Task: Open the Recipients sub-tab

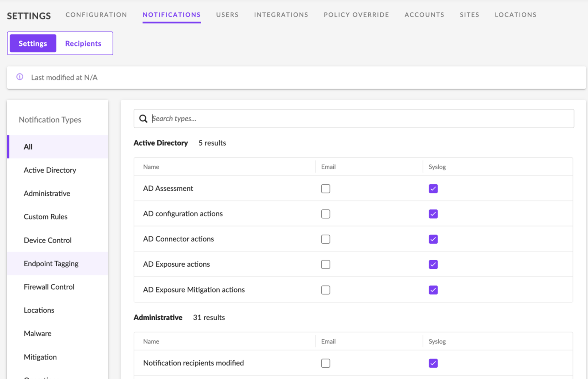Action: coord(83,43)
